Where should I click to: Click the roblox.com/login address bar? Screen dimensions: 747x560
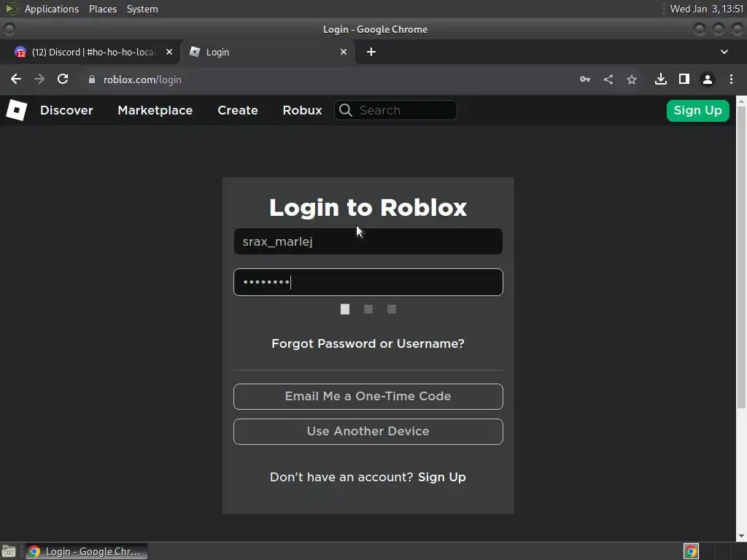[x=329, y=79]
